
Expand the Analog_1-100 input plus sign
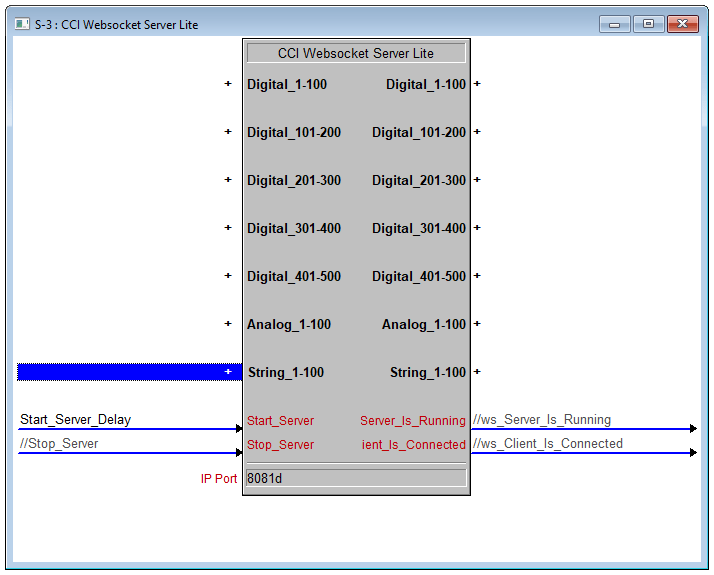pos(228,324)
